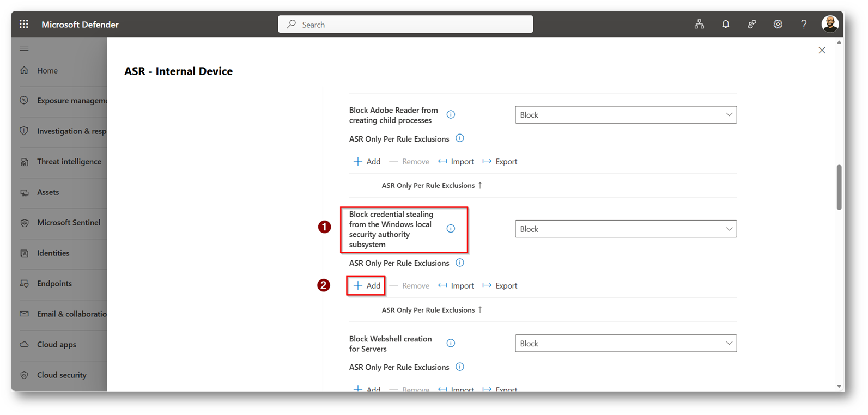
Task: Show info for credential stealing rule exclusions
Action: pyautogui.click(x=460, y=263)
